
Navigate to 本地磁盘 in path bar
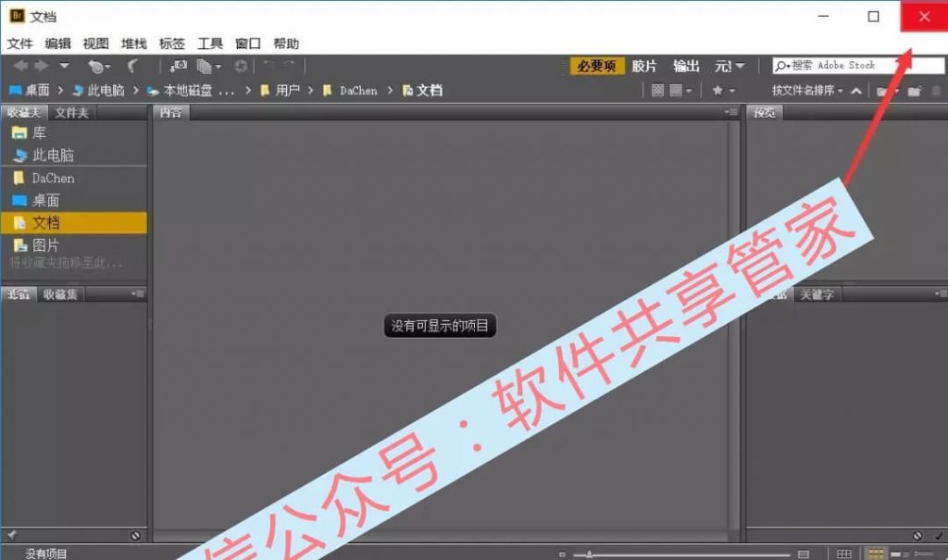click(x=191, y=90)
